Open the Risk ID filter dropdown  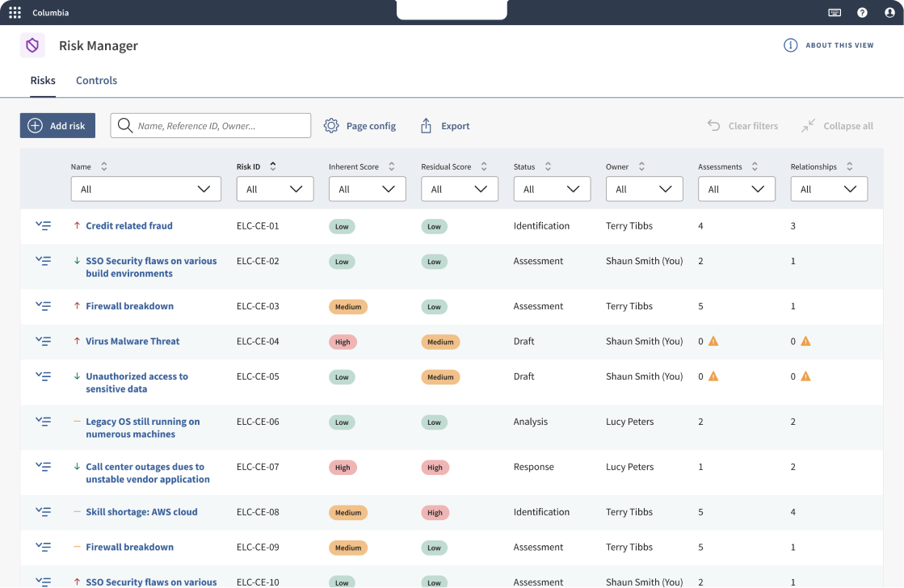[275, 189]
